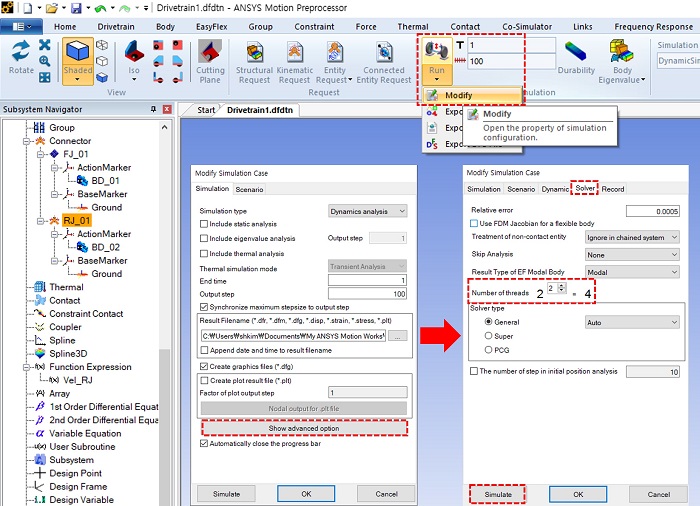
Task: Select the Thermal node in navigator
Action: point(66,287)
